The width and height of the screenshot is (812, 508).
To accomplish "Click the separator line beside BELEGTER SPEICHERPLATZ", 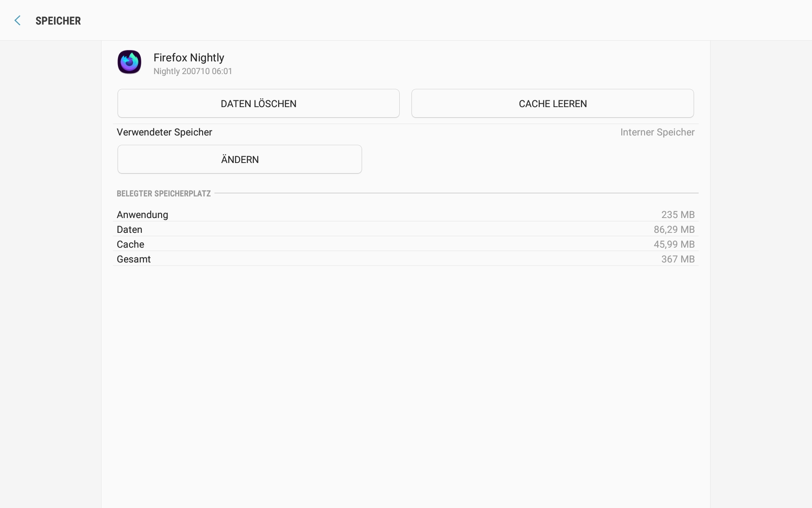I will (x=456, y=193).
